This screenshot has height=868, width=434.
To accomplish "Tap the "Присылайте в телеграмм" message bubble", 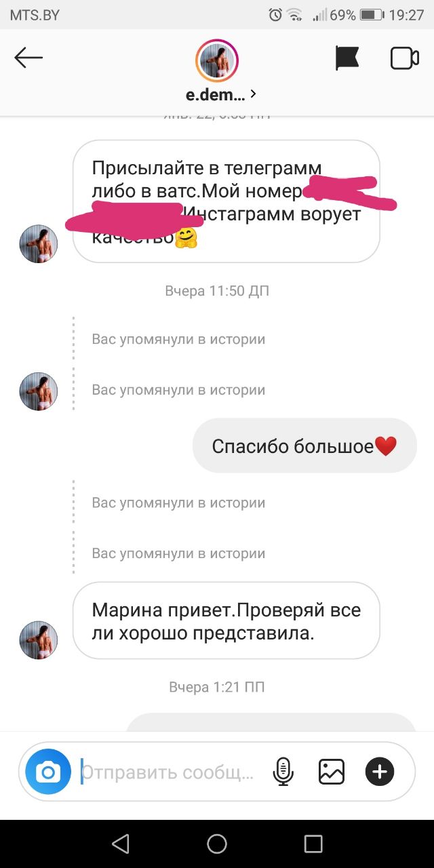I will (x=226, y=201).
